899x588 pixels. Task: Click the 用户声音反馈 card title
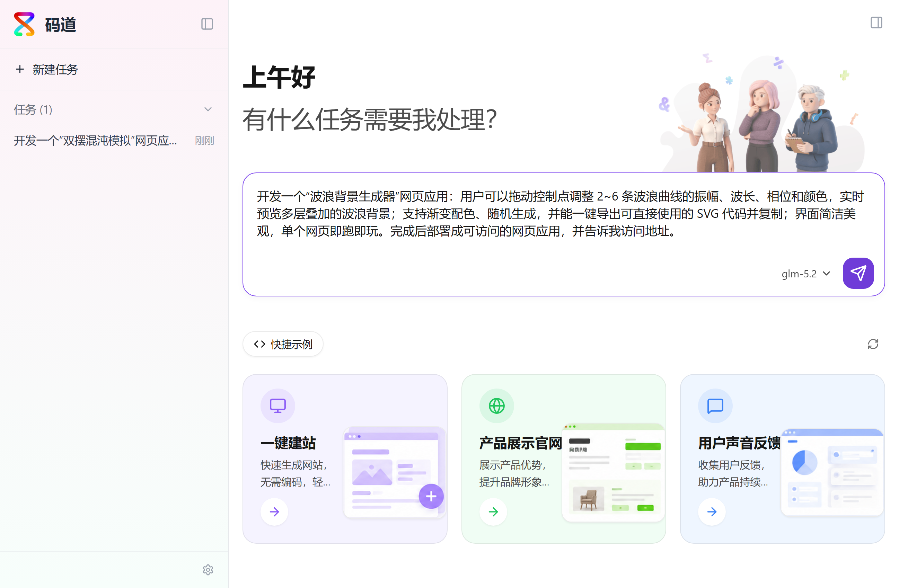click(x=739, y=443)
